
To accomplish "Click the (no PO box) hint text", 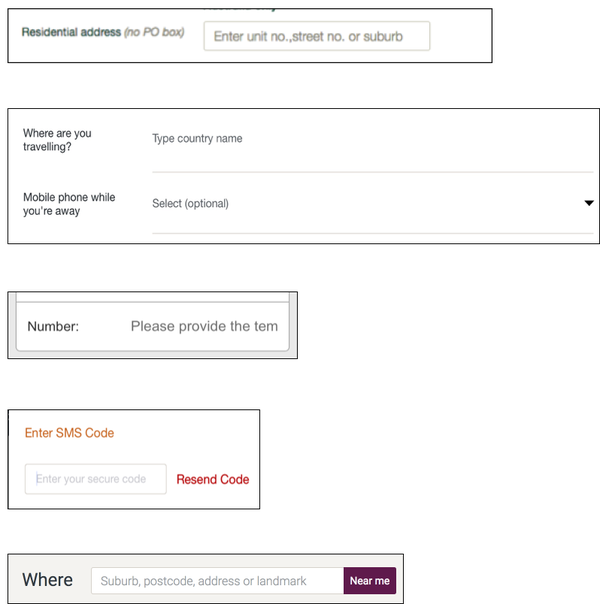I will pos(154,32).
